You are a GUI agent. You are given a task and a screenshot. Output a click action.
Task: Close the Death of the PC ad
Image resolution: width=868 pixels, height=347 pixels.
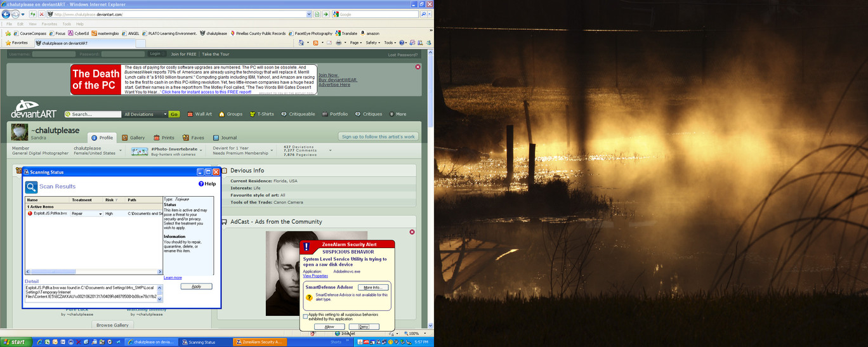pyautogui.click(x=418, y=67)
